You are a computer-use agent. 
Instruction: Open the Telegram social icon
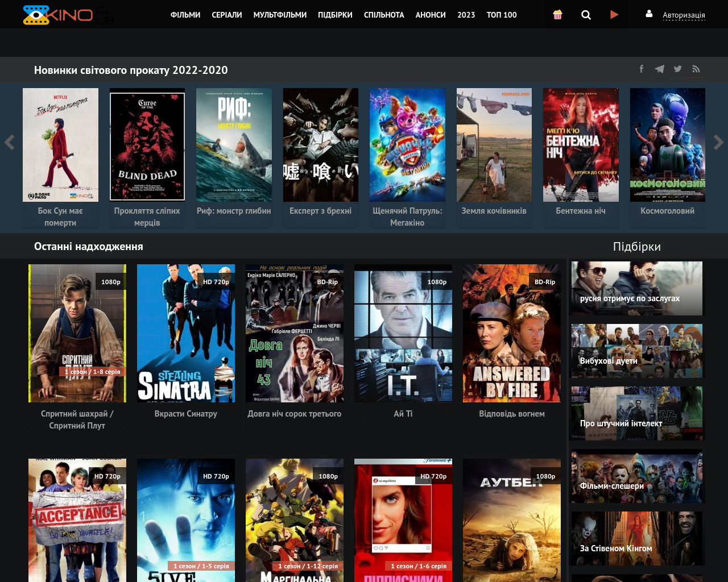tap(660, 69)
